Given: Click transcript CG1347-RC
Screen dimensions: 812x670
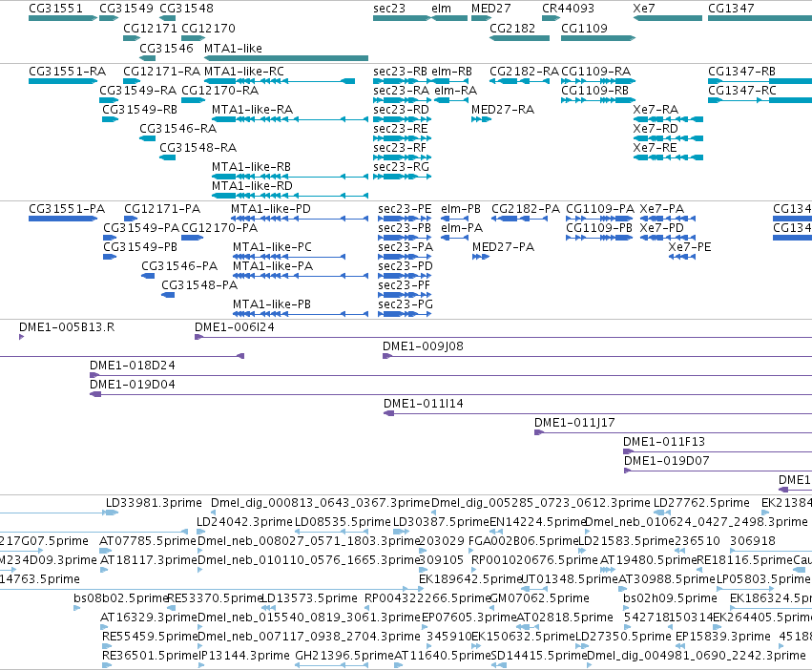Looking at the screenshot, I should 760,100.
